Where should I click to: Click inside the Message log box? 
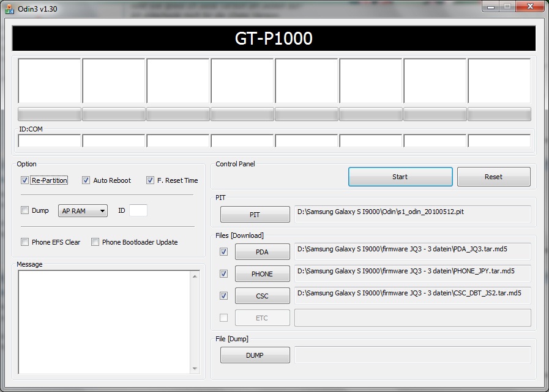click(x=104, y=322)
